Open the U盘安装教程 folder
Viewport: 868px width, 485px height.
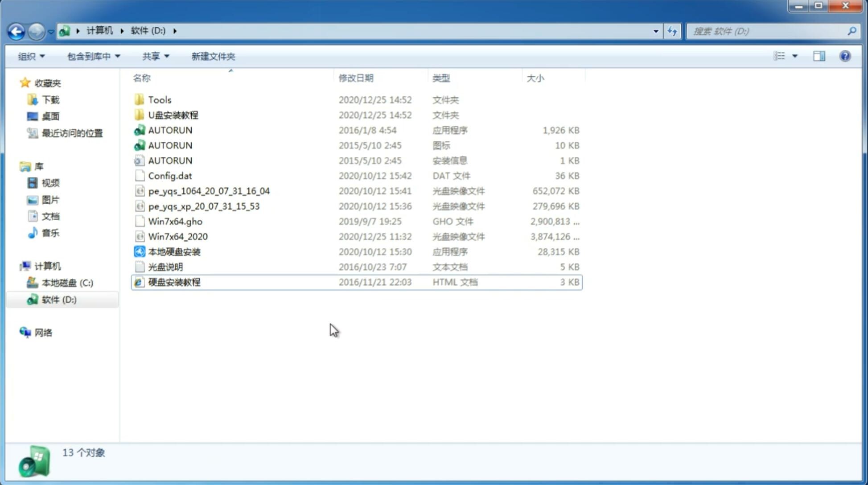pyautogui.click(x=173, y=115)
